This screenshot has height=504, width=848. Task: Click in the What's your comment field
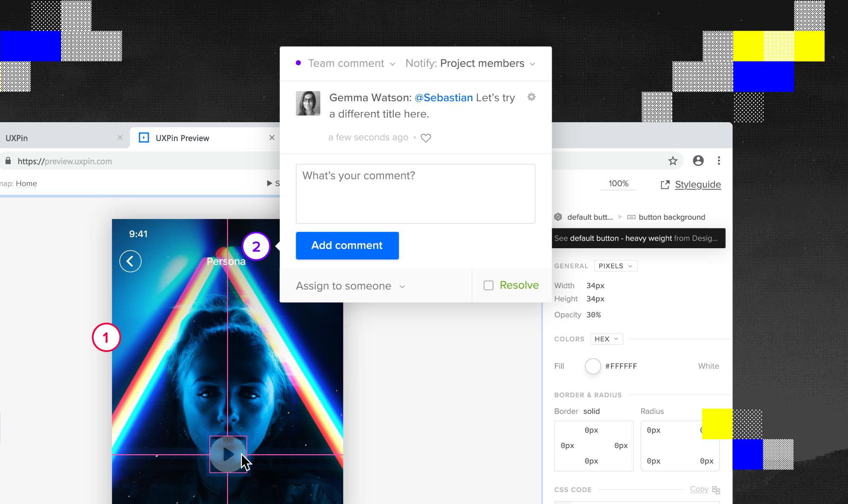(416, 194)
